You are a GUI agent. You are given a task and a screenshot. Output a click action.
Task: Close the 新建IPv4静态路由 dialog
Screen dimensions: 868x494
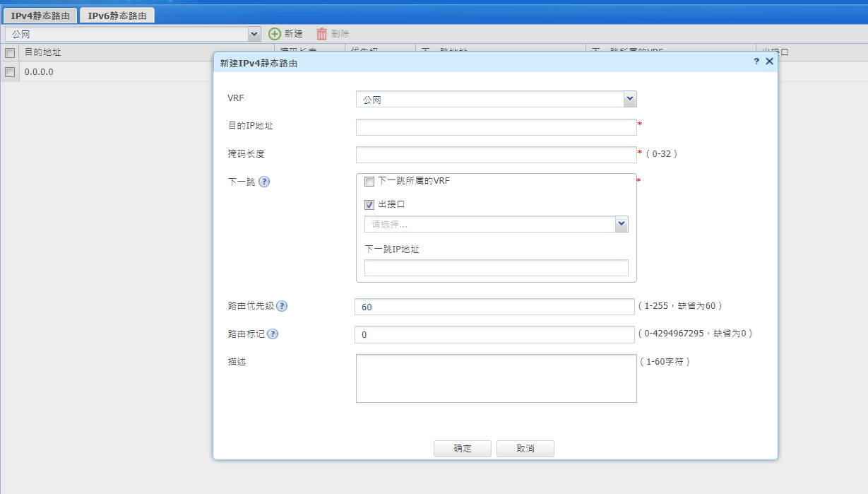pyautogui.click(x=769, y=61)
